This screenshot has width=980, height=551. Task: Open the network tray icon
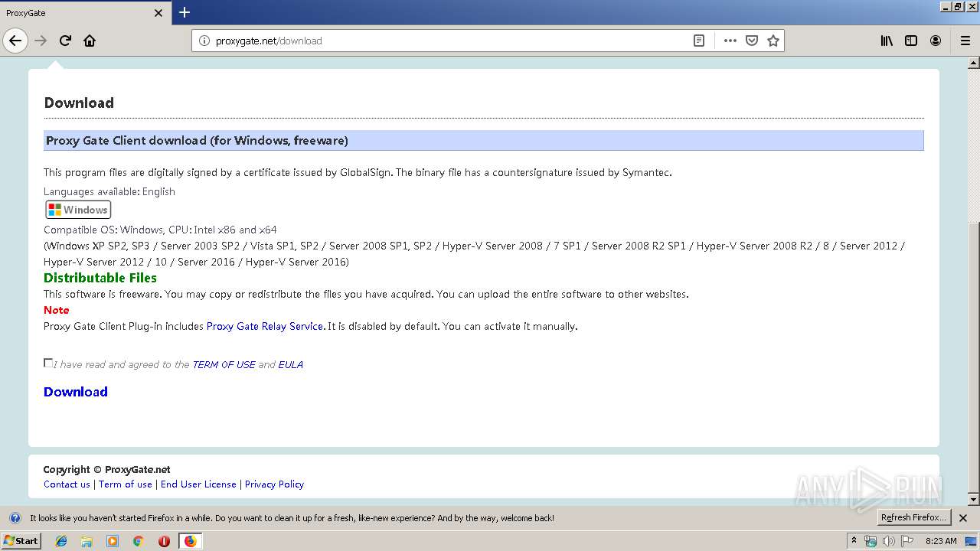click(x=871, y=541)
